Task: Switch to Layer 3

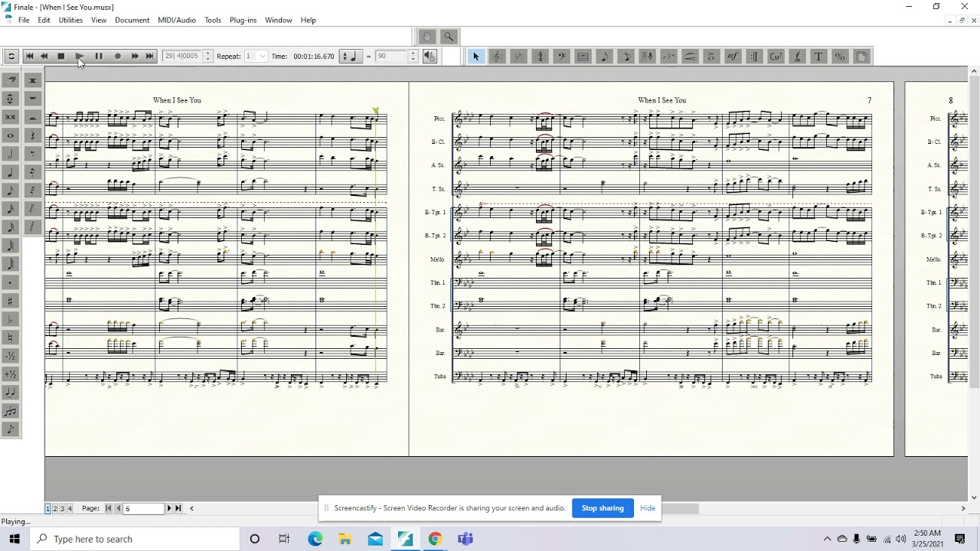Action: [62, 508]
